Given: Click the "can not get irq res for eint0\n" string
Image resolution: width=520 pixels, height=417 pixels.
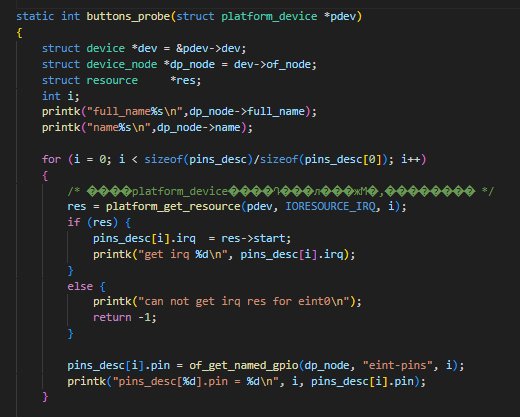Looking at the screenshot, I should point(244,301).
